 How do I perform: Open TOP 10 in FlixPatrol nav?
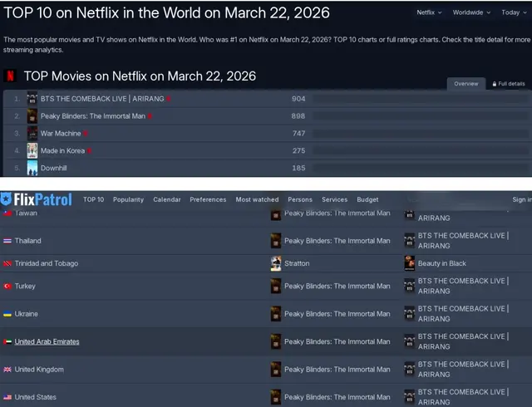pos(94,200)
